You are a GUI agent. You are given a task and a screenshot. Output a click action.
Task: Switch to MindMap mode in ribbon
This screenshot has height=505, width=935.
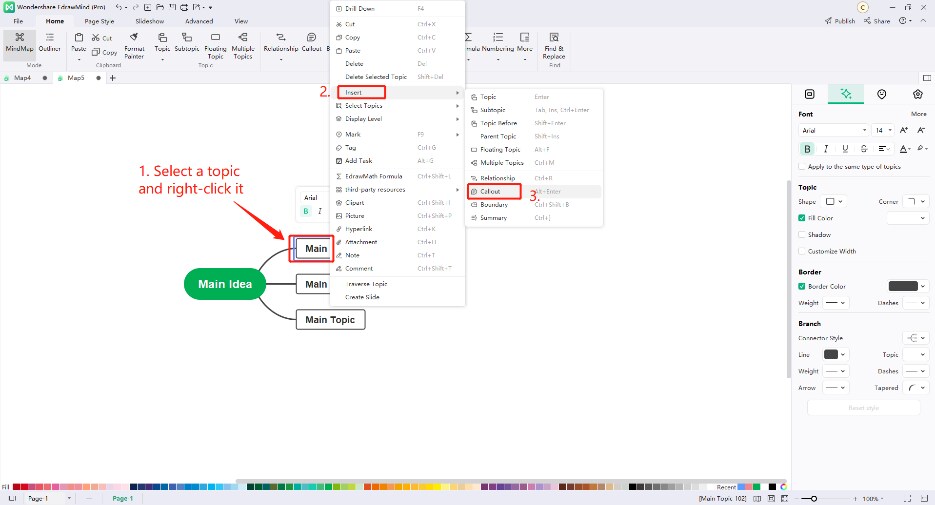(19, 43)
